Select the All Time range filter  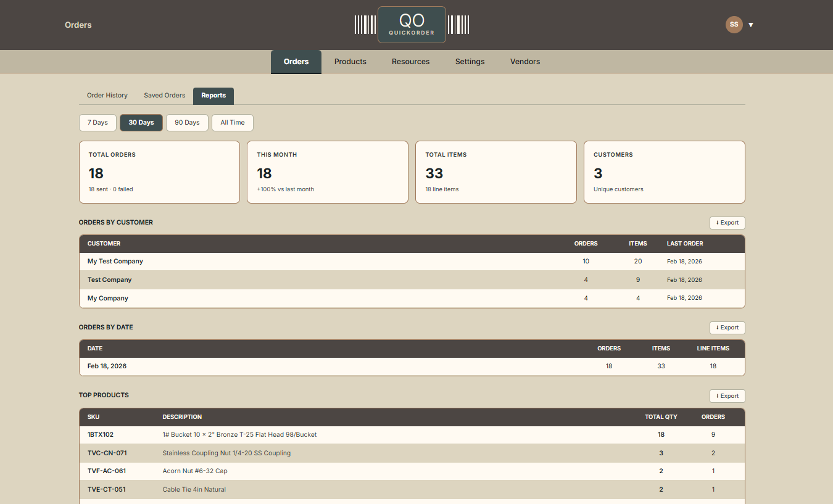233,123
